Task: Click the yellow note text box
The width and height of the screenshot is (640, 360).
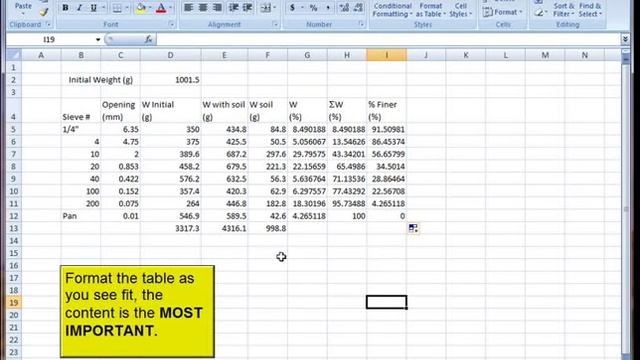Action: tap(137, 311)
